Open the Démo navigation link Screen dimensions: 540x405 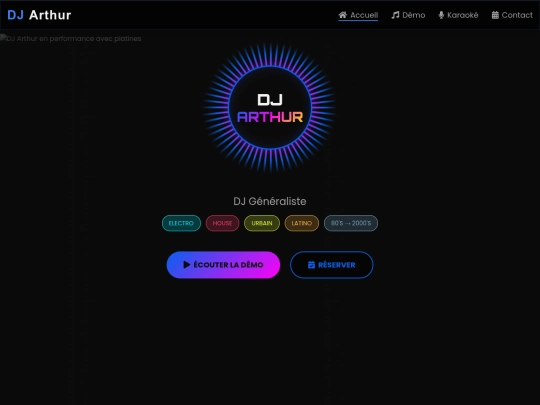(408, 15)
